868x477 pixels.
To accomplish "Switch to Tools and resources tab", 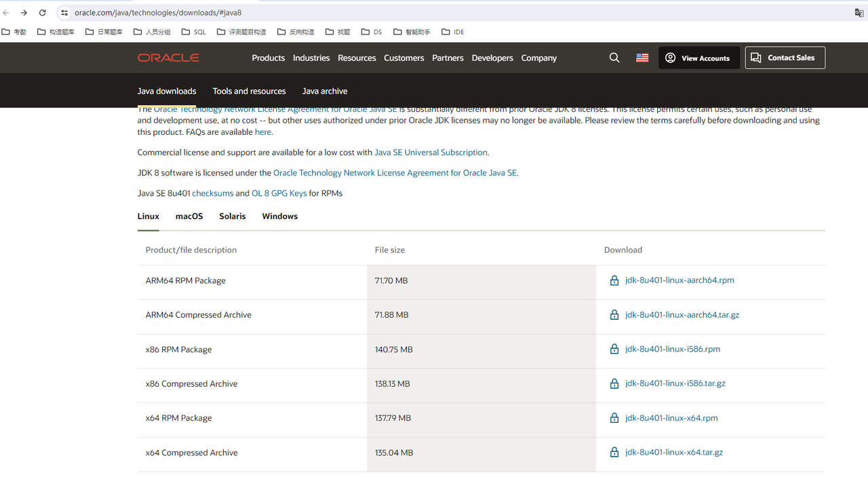I will pos(249,91).
